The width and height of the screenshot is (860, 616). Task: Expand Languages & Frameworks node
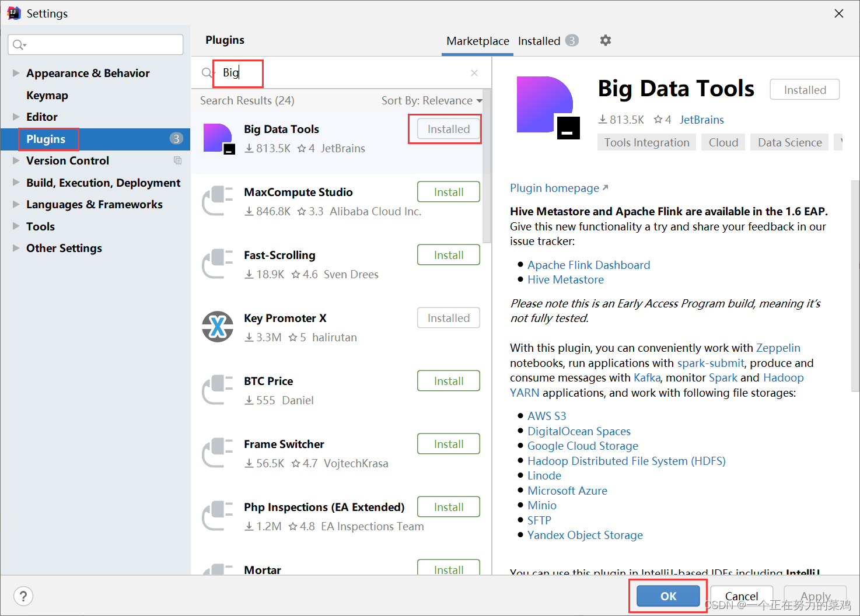16,204
